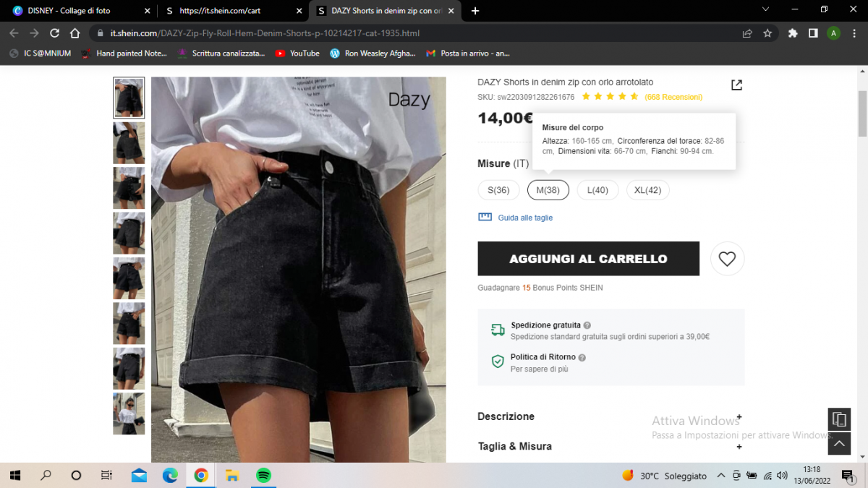Screen dimensions: 868x488
Task: Open the Chrome three-dot menu
Action: pyautogui.click(x=854, y=33)
